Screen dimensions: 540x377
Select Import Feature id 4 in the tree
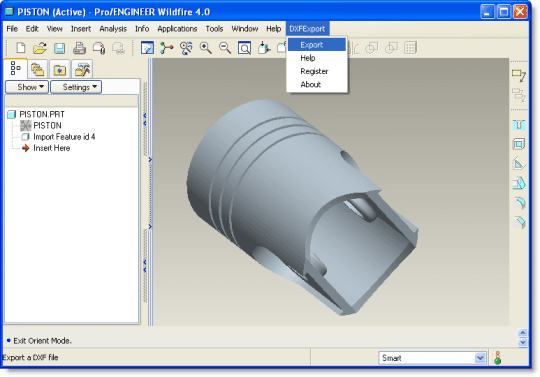pyautogui.click(x=64, y=137)
